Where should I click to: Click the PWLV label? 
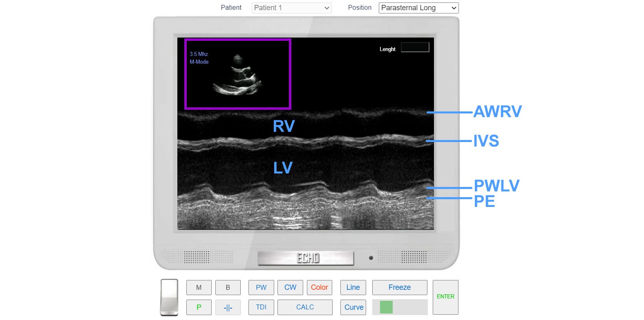pyautogui.click(x=496, y=186)
